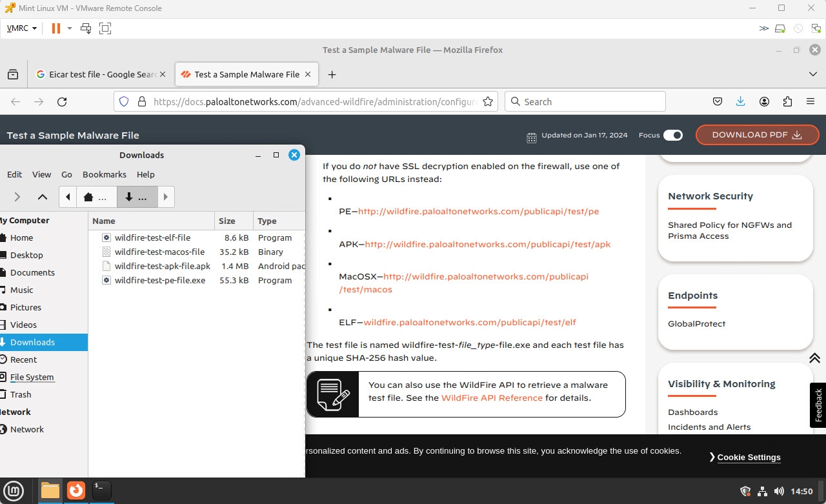This screenshot has width=826, height=504.
Task: Launch Terminal from the taskbar
Action: click(101, 490)
